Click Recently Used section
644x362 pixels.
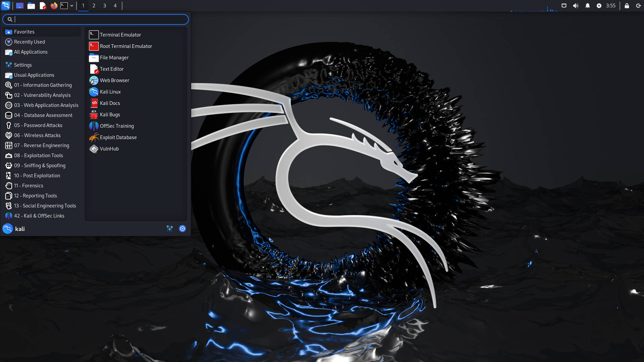click(29, 42)
